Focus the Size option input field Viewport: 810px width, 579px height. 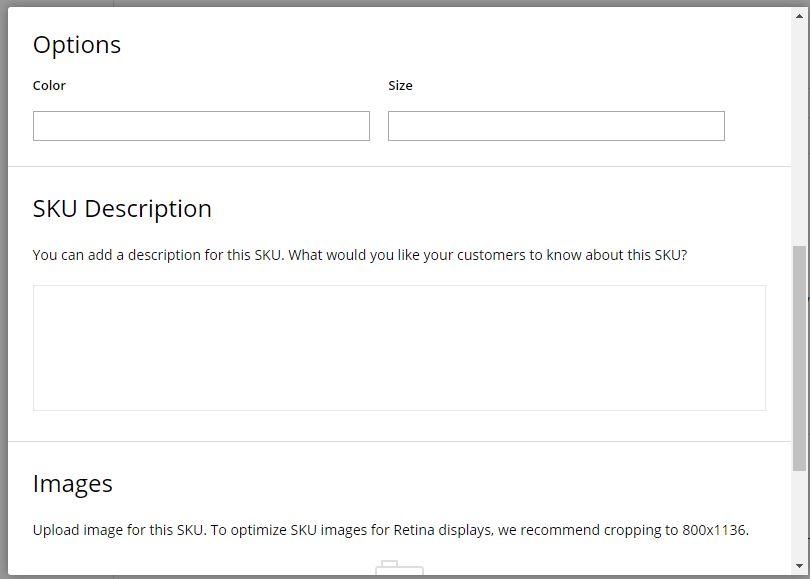tap(556, 126)
